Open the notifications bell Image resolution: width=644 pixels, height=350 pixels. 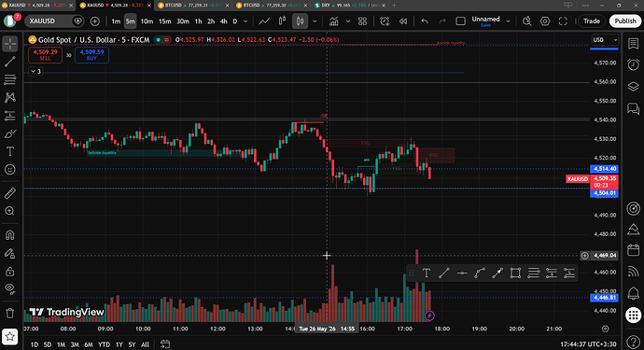tap(634, 293)
